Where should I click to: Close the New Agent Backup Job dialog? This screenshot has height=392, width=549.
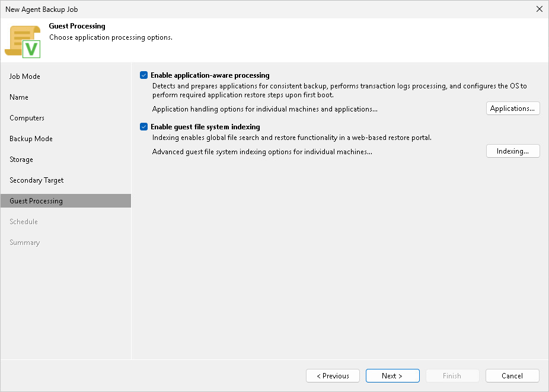click(539, 9)
